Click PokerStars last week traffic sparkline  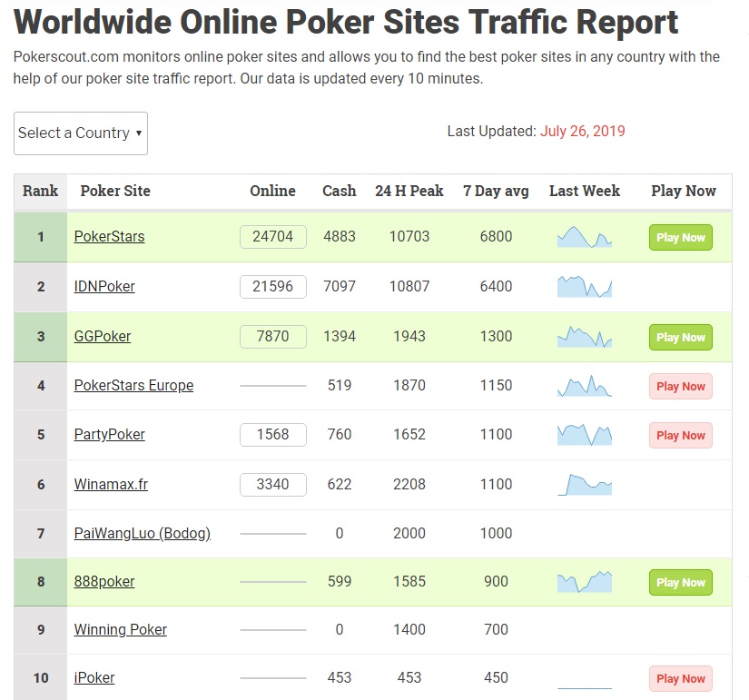[x=585, y=237]
